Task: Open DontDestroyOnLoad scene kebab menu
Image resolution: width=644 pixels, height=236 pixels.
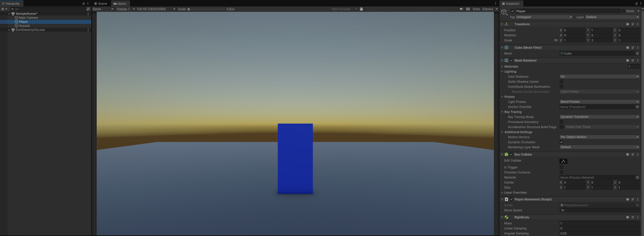Action: (88, 30)
